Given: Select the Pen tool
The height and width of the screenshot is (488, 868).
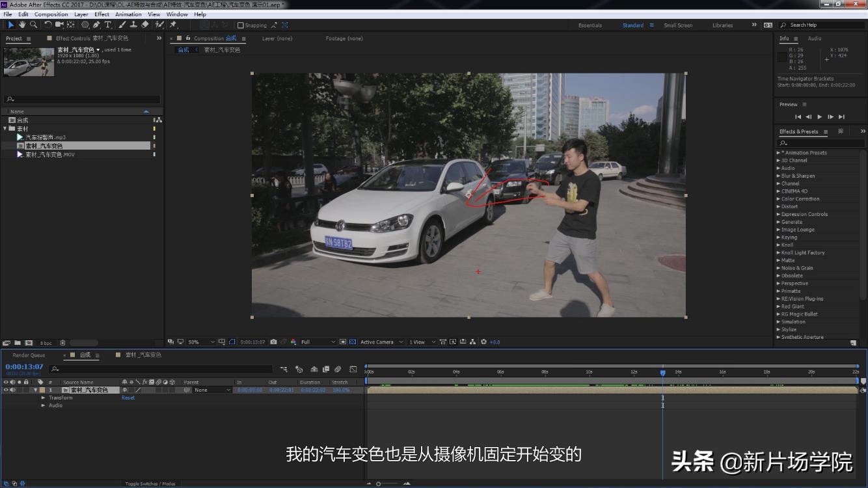Looking at the screenshot, I should click(97, 25).
